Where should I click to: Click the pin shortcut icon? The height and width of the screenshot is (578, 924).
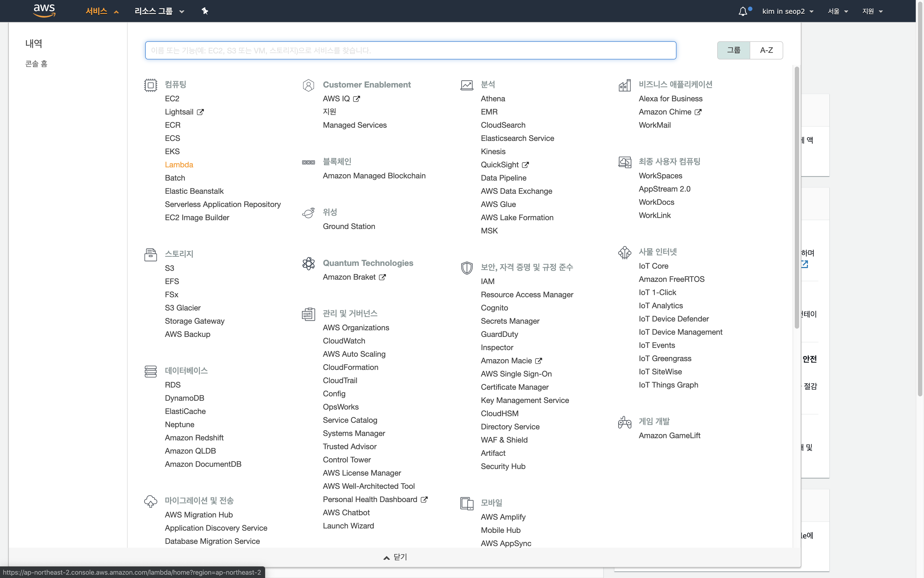point(205,11)
